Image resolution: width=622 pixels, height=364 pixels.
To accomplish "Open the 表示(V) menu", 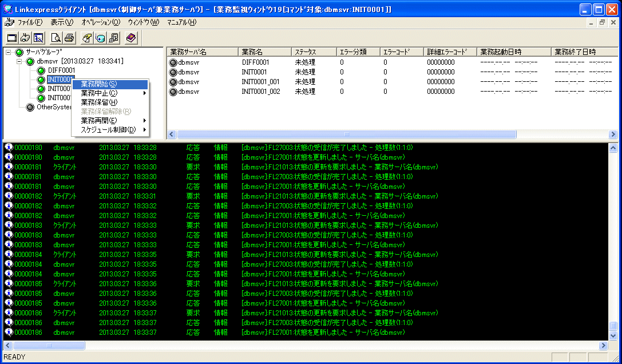I will point(62,22).
